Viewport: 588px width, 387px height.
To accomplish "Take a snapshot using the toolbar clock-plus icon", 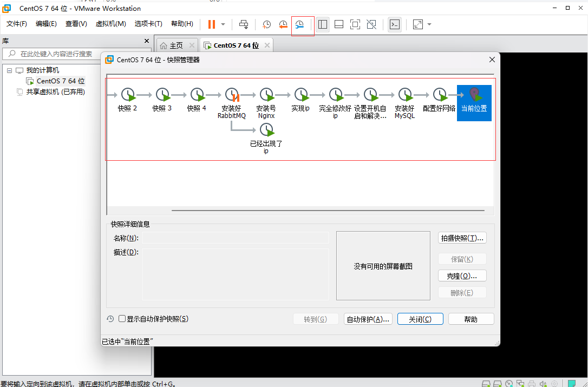I will click(266, 24).
